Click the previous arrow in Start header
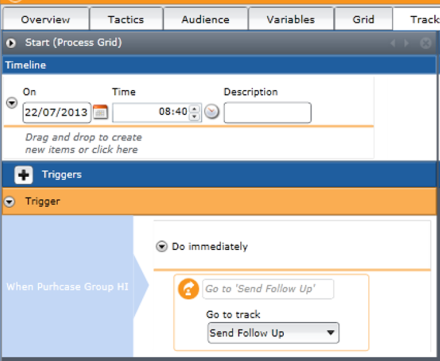The height and width of the screenshot is (361, 440). (x=393, y=43)
